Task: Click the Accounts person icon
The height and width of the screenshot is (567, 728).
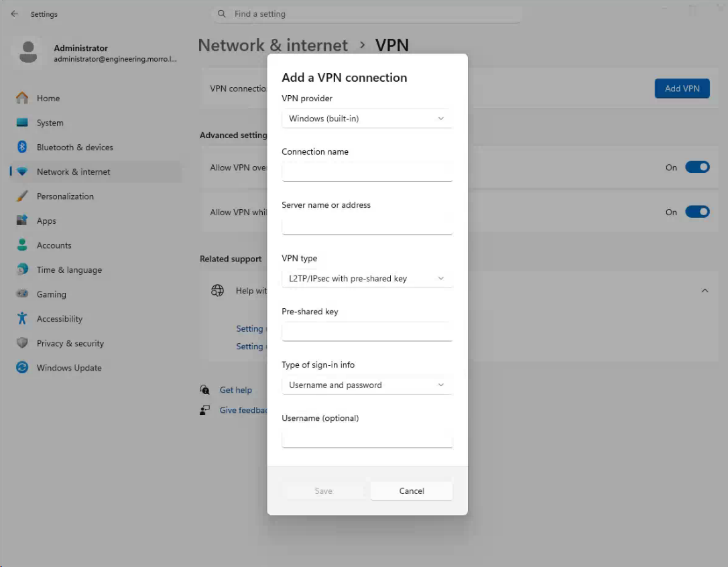Action: point(22,245)
